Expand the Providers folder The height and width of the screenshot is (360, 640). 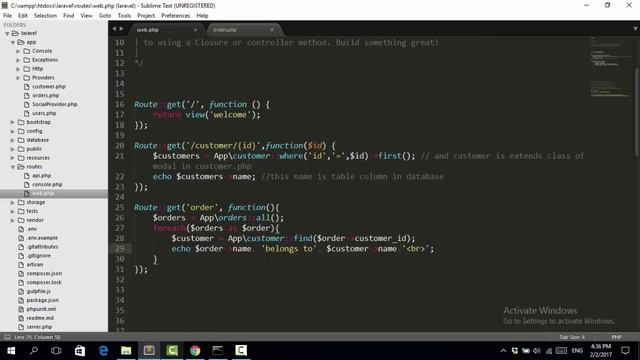(18, 78)
